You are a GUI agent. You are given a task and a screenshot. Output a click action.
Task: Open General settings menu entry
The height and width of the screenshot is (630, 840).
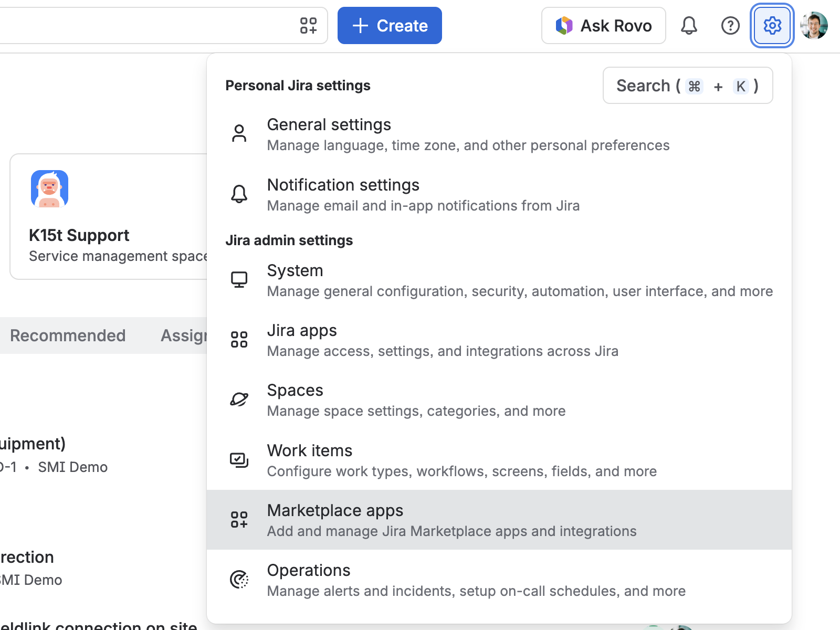point(499,134)
